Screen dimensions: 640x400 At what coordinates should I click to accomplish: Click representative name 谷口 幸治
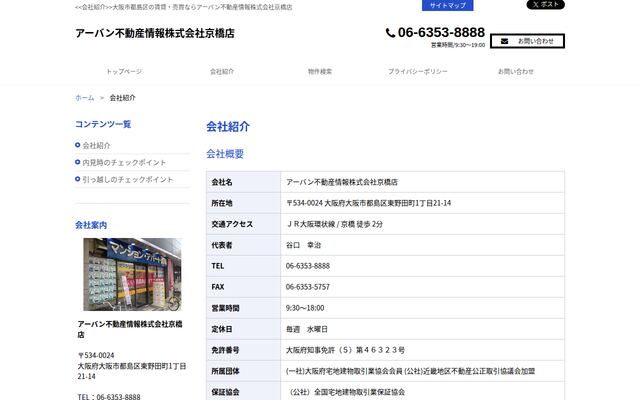303,245
